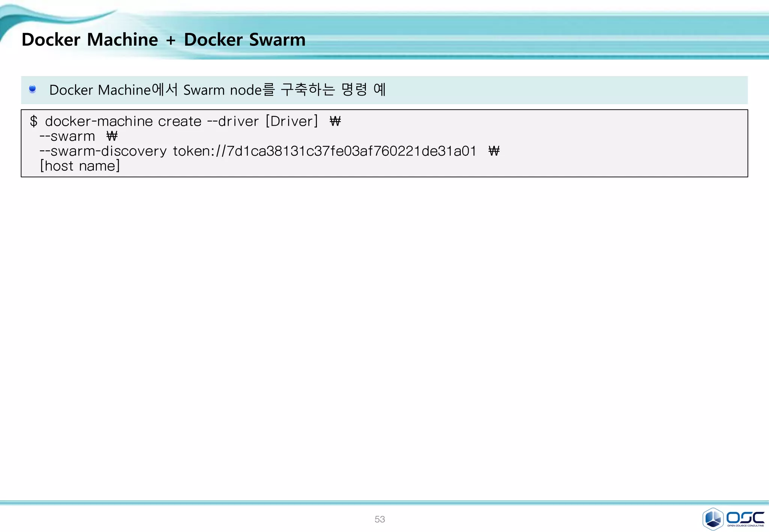Click the '--swarm ₩' command line

pyautogui.click(x=78, y=136)
